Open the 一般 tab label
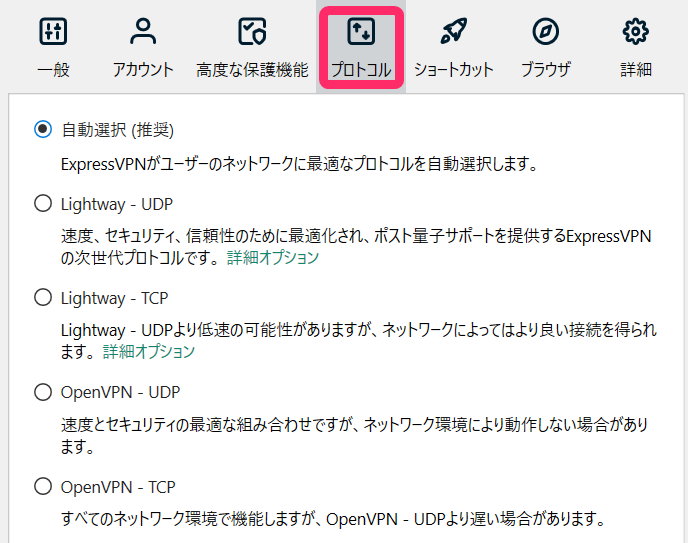Screen dimensions: 688x543 (53, 70)
